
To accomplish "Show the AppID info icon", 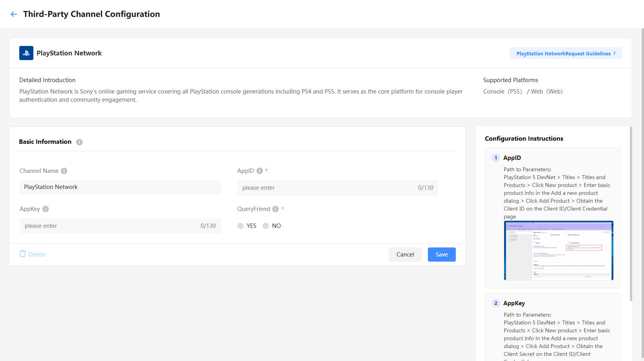I will tap(260, 171).
